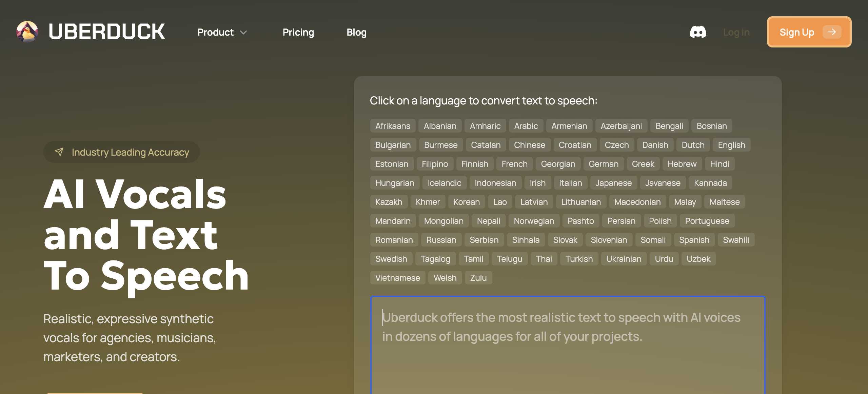Focus the text to speech input box
This screenshot has height=394, width=868.
[568, 353]
